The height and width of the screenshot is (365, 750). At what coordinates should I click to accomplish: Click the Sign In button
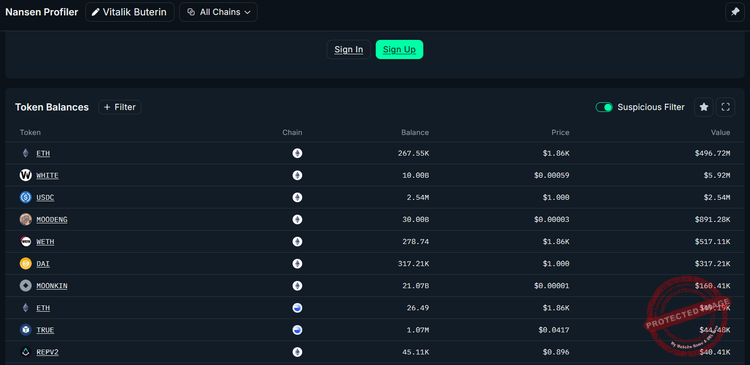(x=349, y=49)
